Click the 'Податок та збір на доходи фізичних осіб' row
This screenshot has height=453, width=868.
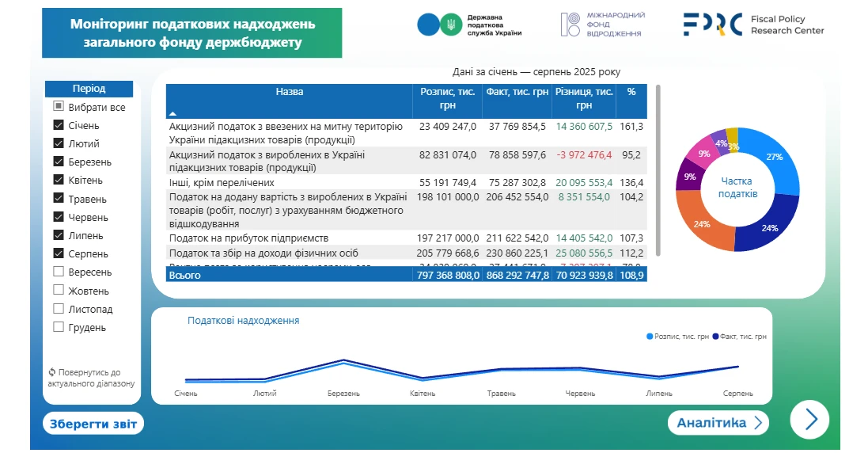(407, 253)
